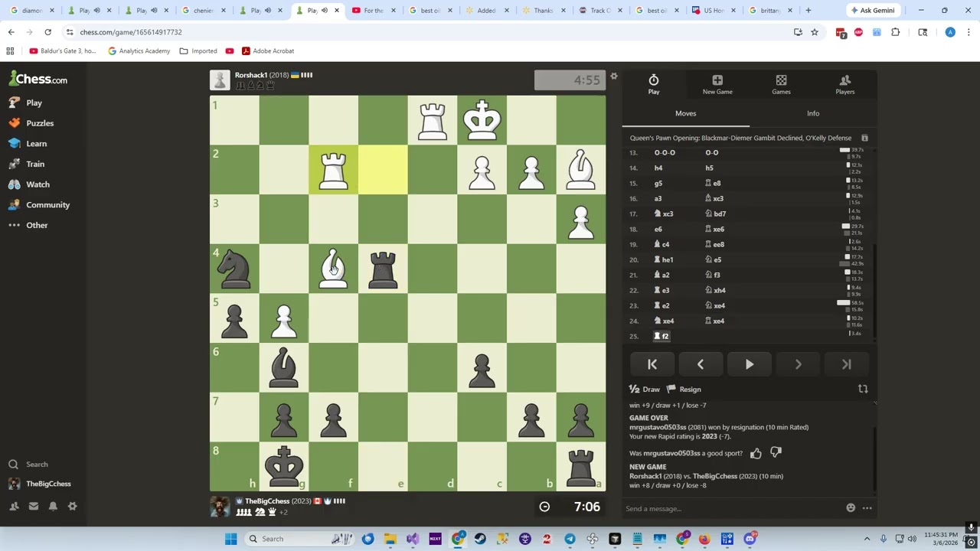Jump to the first move
The image size is (980, 551).
point(652,365)
